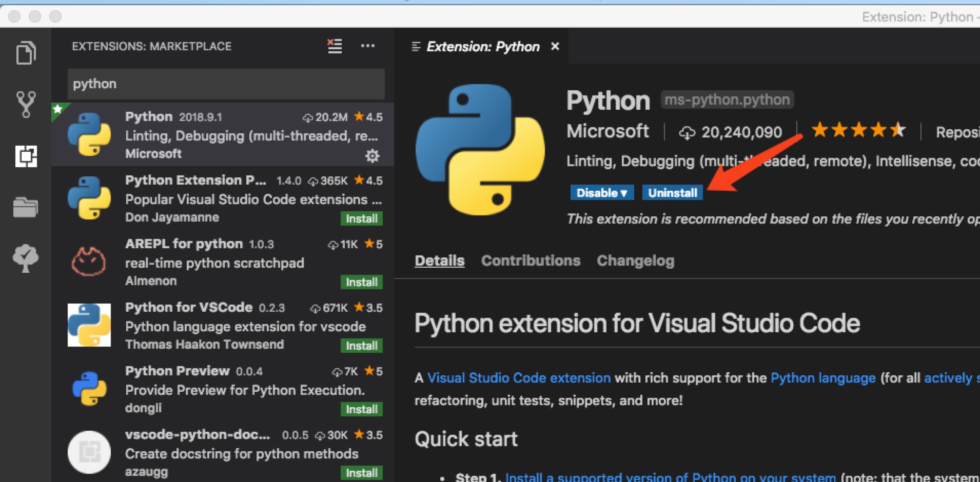Image resolution: width=980 pixels, height=482 pixels.
Task: Expand the Disable dropdown button
Action: coord(601,193)
